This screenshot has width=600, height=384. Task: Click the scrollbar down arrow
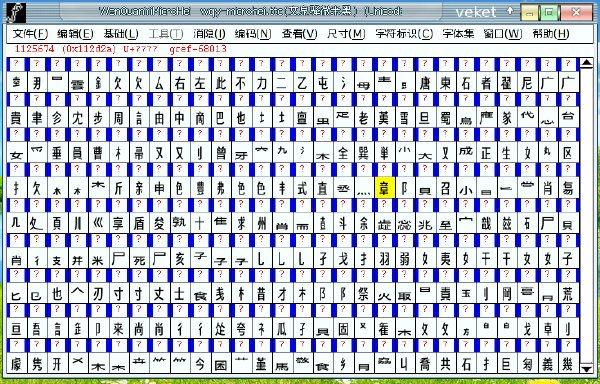586,368
